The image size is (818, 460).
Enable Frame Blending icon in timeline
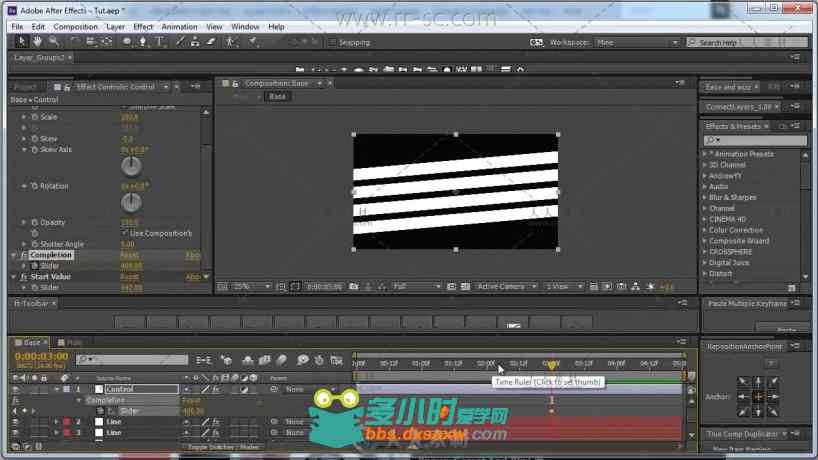pos(264,360)
